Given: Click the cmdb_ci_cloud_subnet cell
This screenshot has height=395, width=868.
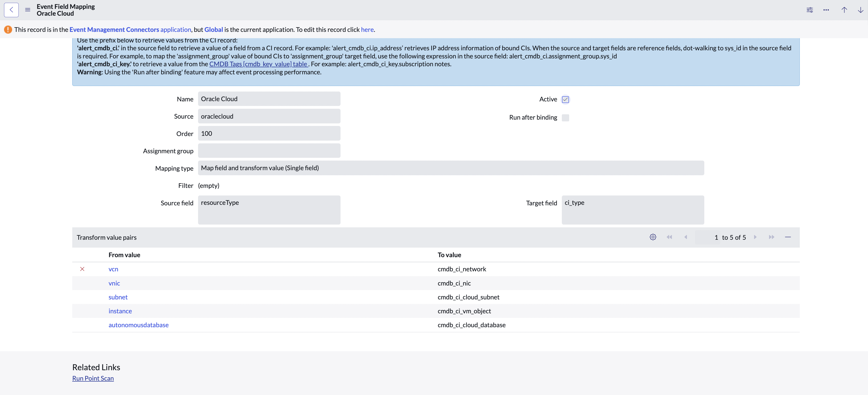Looking at the screenshot, I should coord(468,297).
